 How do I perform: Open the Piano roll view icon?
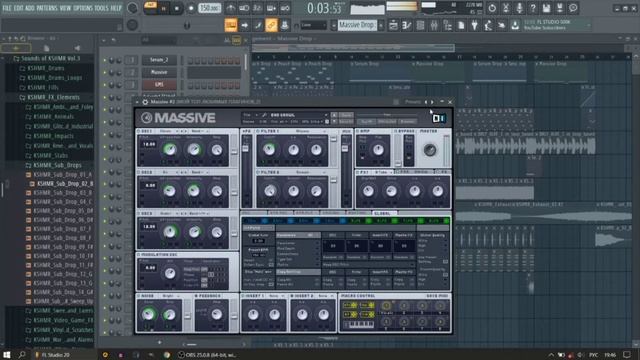point(407,25)
